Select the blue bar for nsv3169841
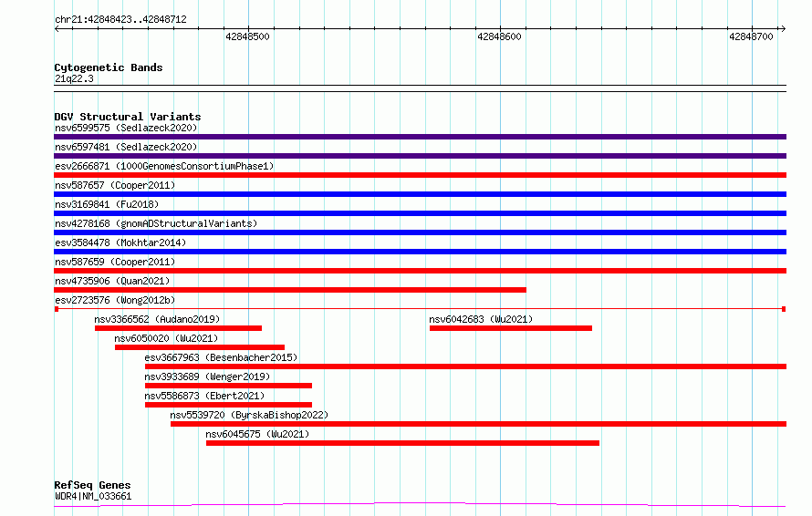 [420, 213]
